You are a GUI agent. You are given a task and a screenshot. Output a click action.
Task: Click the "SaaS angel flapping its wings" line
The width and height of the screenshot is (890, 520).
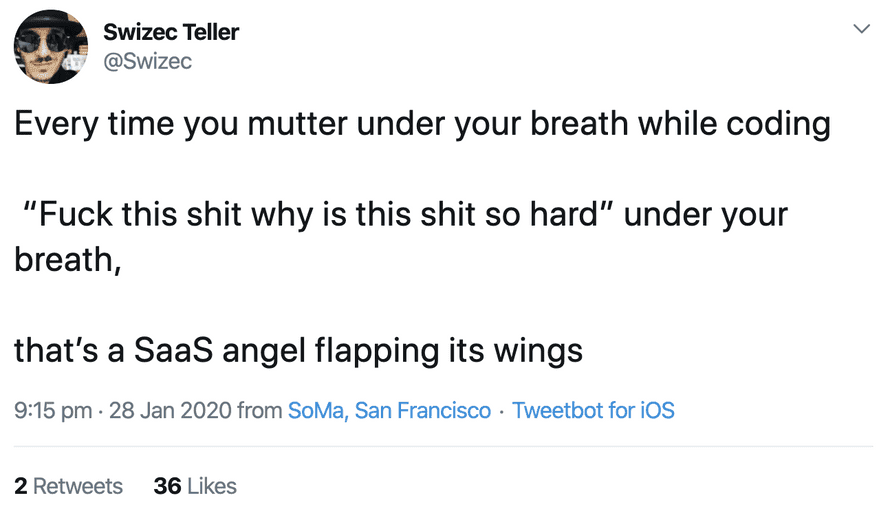pyautogui.click(x=298, y=351)
